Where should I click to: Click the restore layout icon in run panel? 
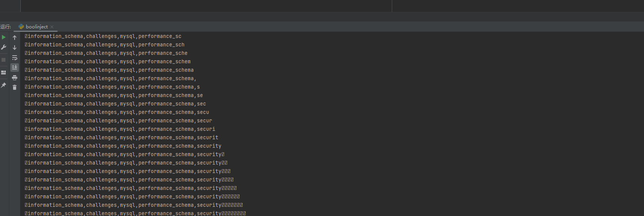3,73
